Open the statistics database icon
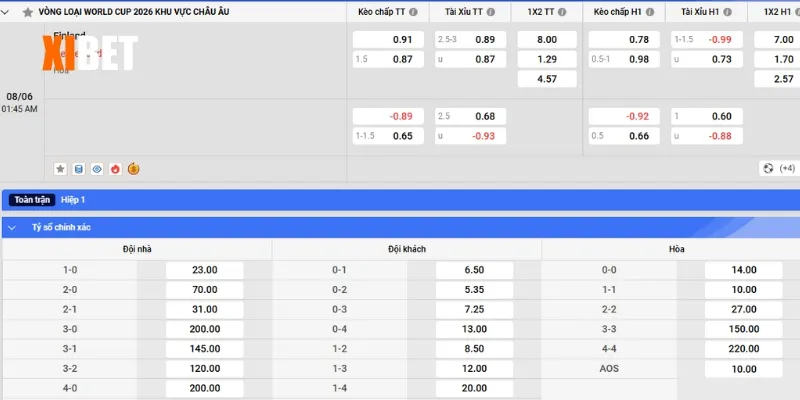Viewport: 800px width, 400px height. [79, 169]
